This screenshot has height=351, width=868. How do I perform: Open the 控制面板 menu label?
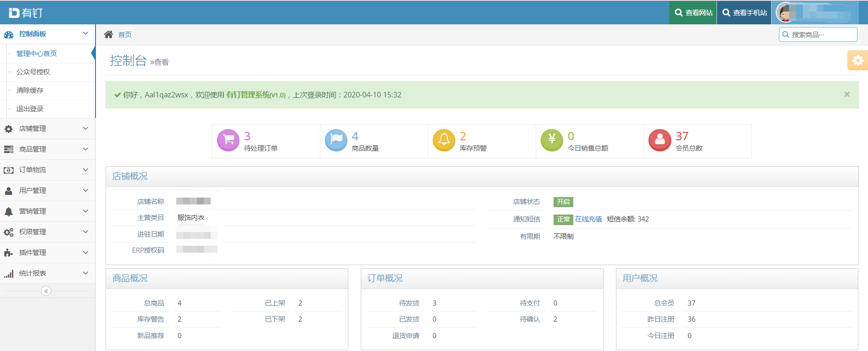(33, 34)
